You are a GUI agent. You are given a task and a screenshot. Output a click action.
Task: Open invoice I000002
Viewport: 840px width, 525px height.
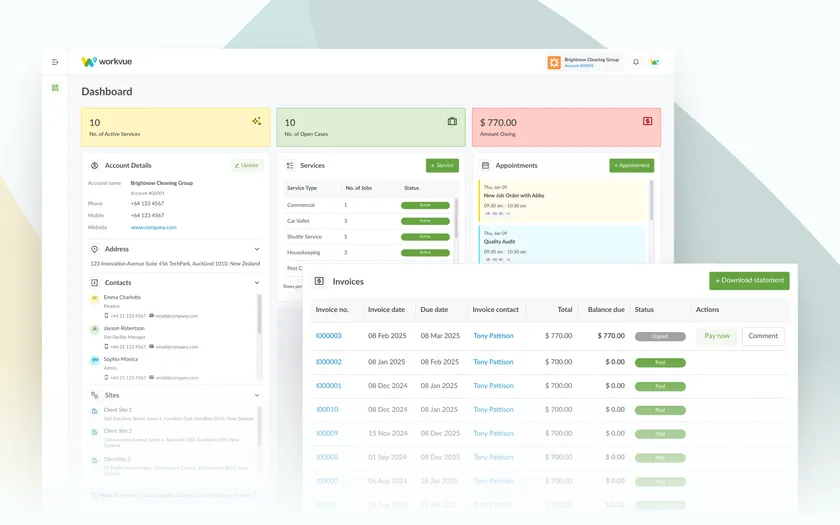(x=328, y=362)
